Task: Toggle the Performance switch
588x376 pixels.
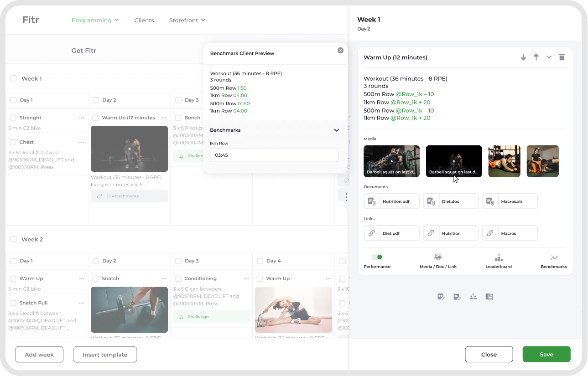Action: tap(377, 258)
